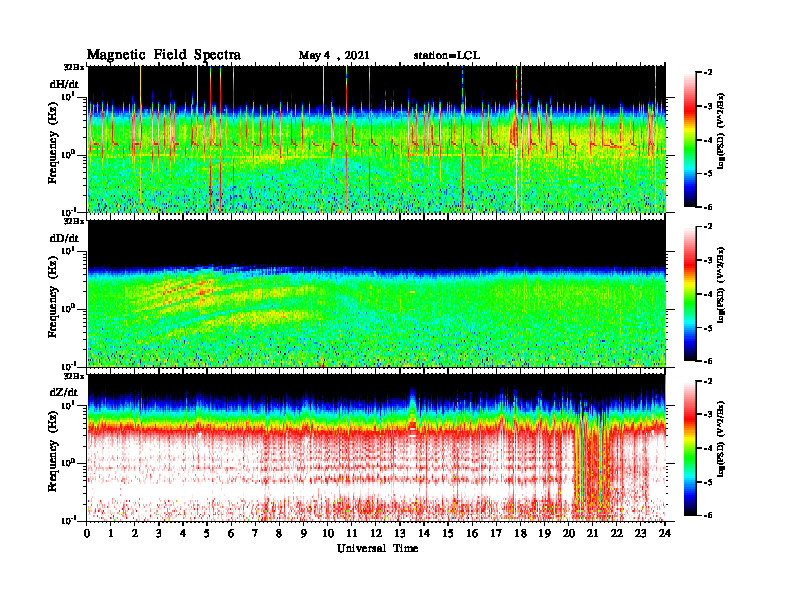This screenshot has height=612, width=792.
Task: Click the "Universal Time" axis title
Action: click(x=377, y=548)
